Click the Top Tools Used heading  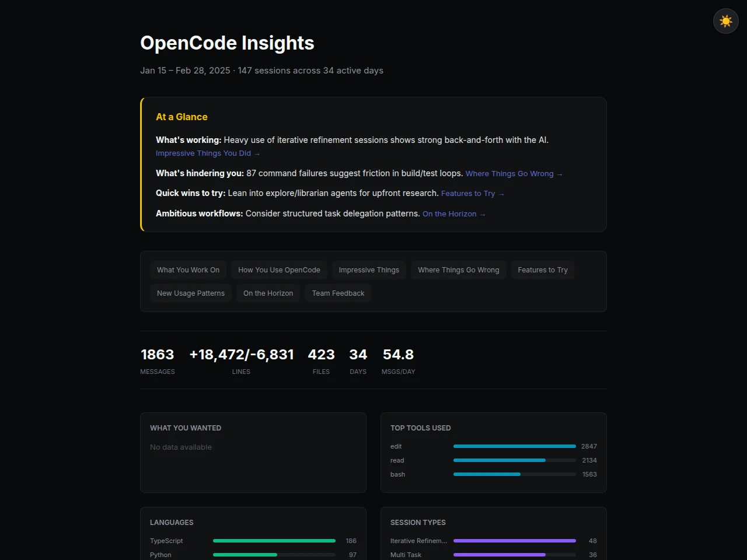[x=421, y=428]
